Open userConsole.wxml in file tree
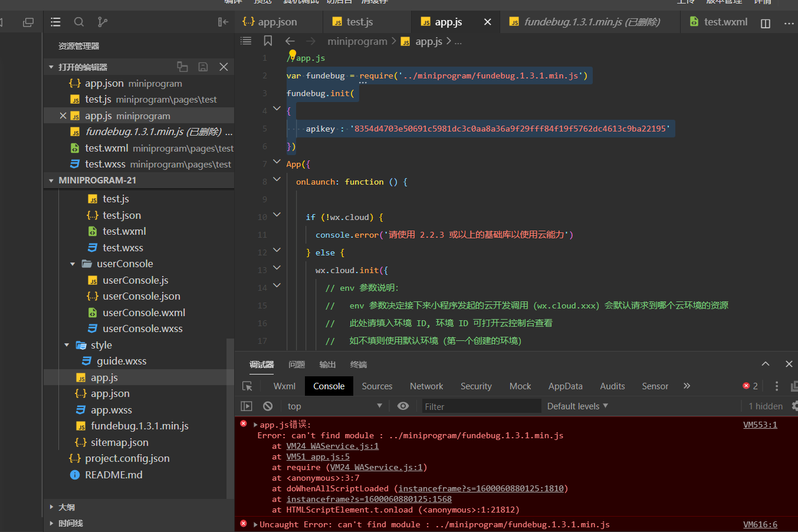The image size is (798, 532). pos(144,313)
